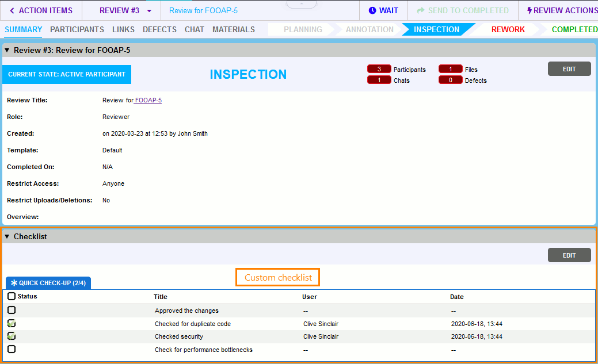Collapse the Checklist section
The image size is (598, 364).
[7, 236]
